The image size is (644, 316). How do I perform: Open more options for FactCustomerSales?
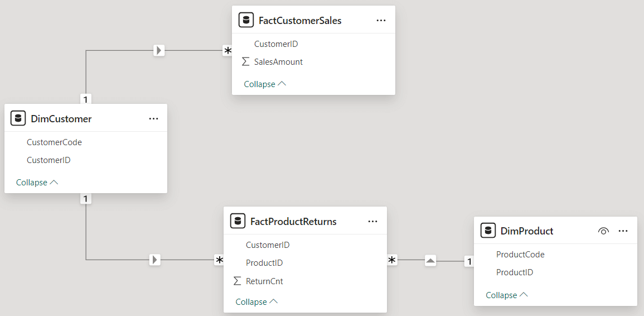pos(381,21)
